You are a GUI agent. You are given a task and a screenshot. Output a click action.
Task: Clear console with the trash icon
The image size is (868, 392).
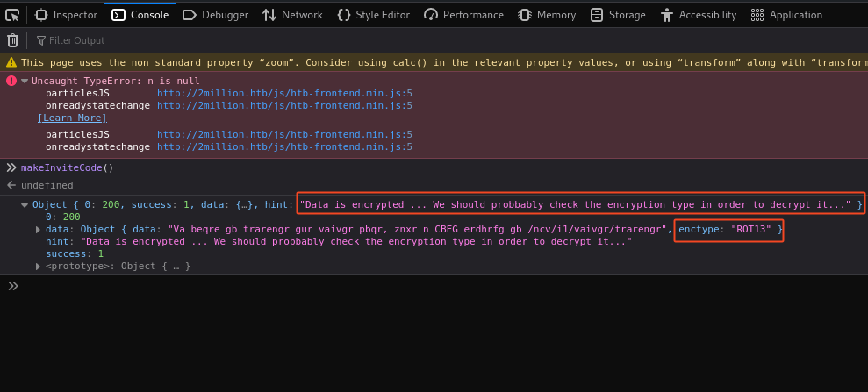(x=12, y=40)
